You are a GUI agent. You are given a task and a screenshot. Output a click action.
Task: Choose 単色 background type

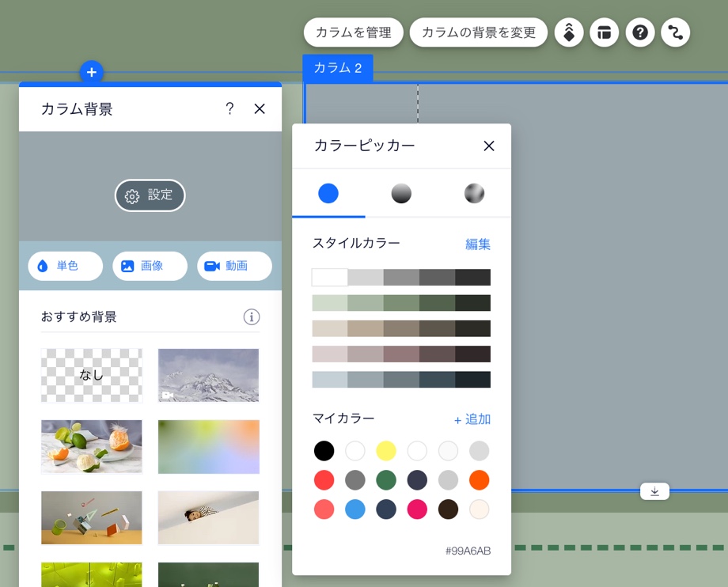coord(66,267)
